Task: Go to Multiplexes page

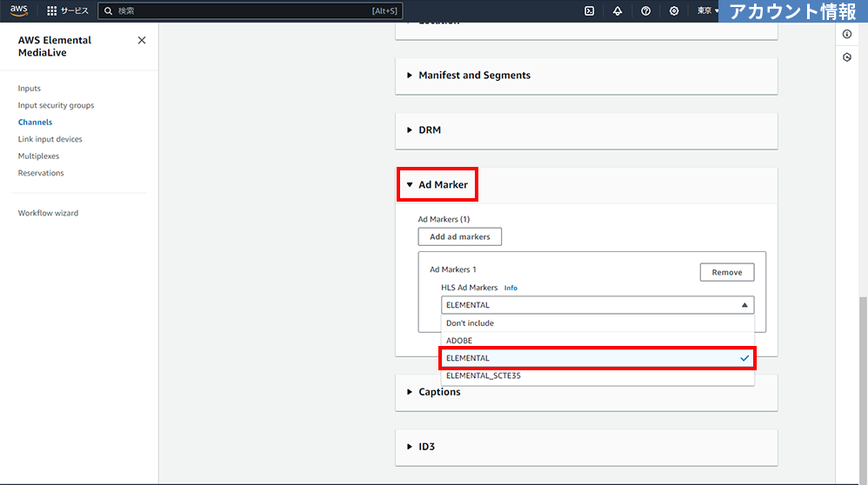Action: pyautogui.click(x=38, y=156)
